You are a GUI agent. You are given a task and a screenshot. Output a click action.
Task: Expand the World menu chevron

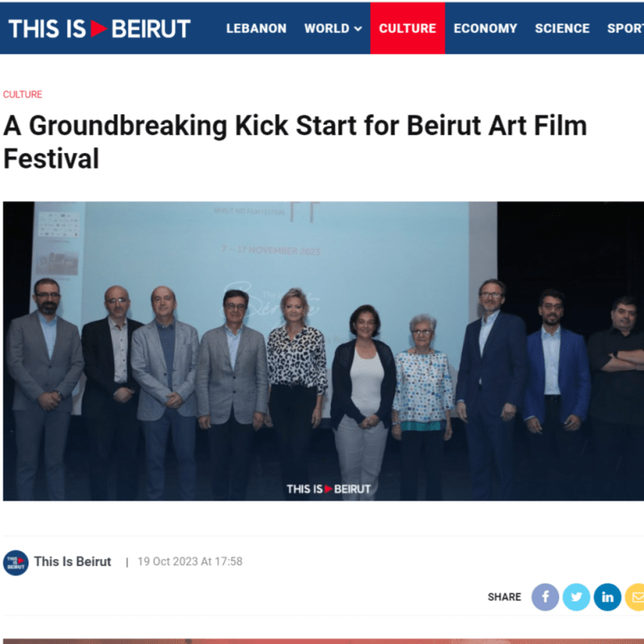[x=358, y=28]
